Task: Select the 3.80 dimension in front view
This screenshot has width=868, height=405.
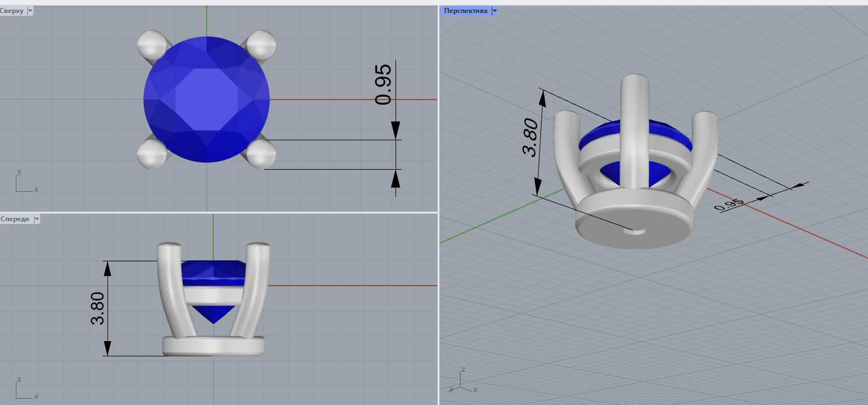Action: [x=97, y=308]
